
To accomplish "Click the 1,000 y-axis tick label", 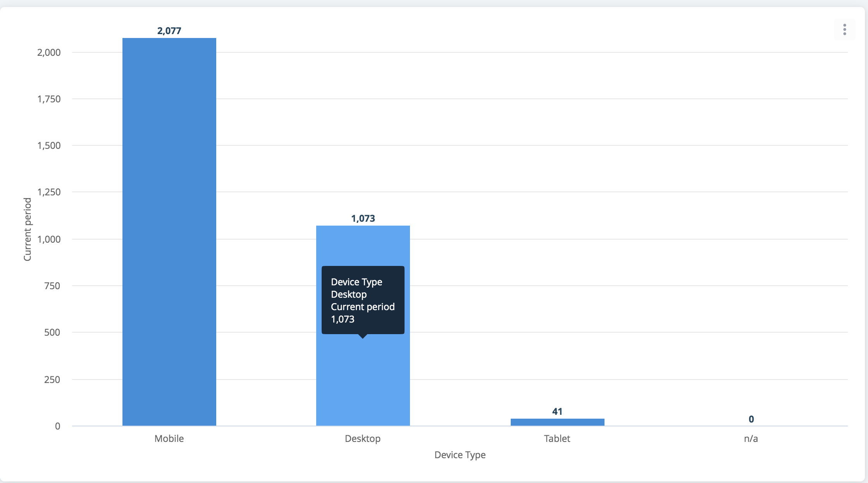I will pos(49,239).
